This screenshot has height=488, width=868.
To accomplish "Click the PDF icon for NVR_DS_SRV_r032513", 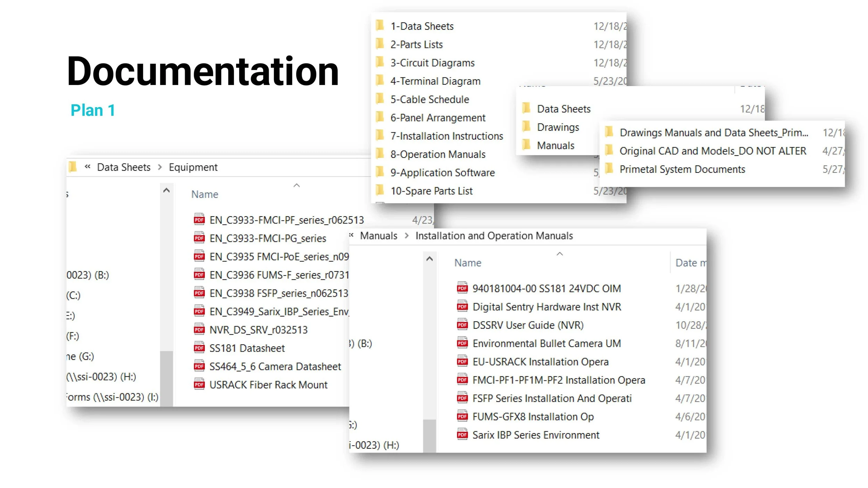I will [x=199, y=329].
